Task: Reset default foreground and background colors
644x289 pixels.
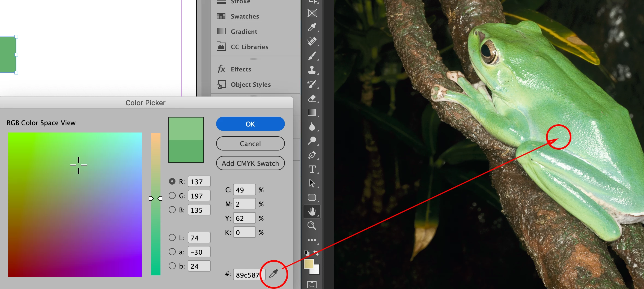Action: 307,253
